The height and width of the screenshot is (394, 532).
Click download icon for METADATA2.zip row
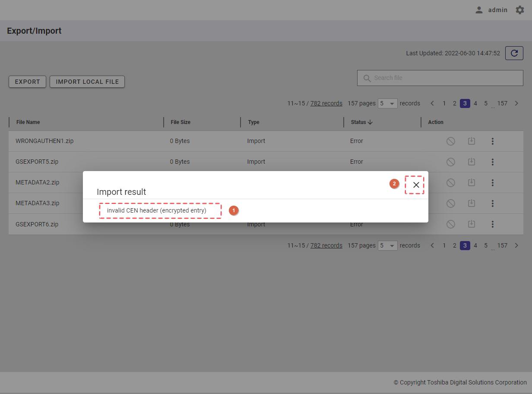pos(472,183)
